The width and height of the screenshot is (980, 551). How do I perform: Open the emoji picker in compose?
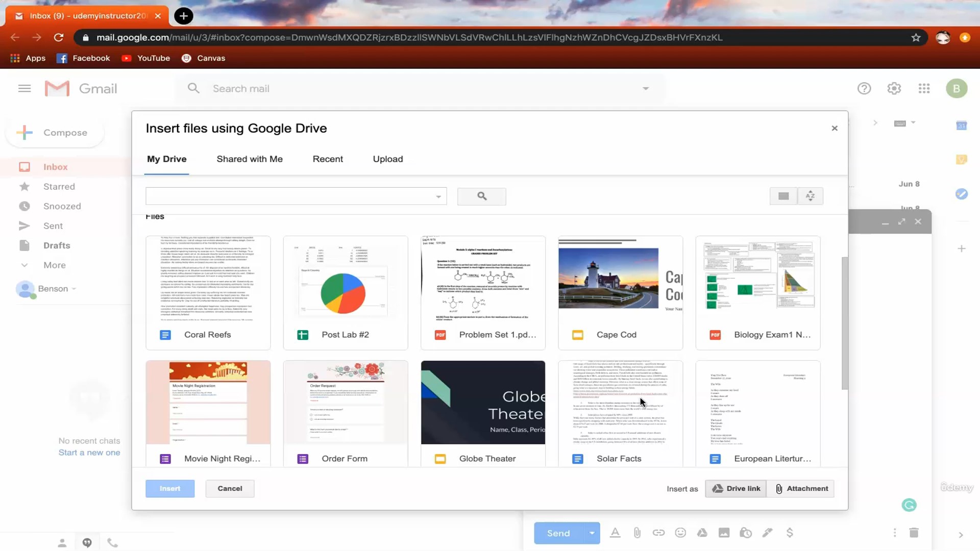(680, 533)
